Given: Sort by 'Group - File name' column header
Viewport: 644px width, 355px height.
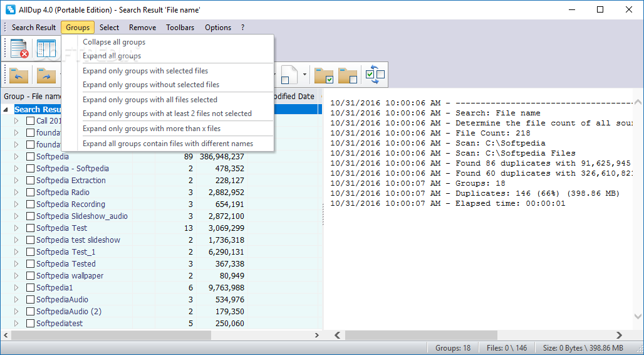Looking at the screenshot, I should (31, 96).
